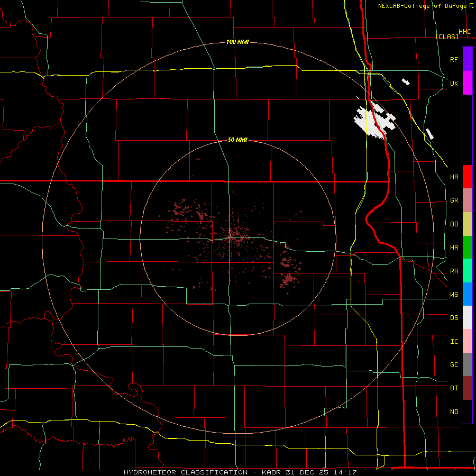Image resolution: width=476 pixels, height=476 pixels.
Task: Click the white DS legend swatch
Action: [467, 317]
